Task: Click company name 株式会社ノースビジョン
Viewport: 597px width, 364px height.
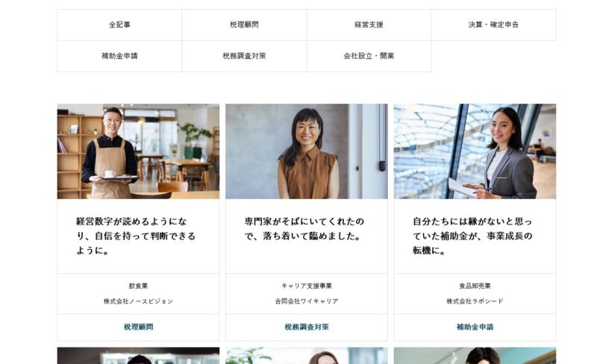Action: click(138, 301)
